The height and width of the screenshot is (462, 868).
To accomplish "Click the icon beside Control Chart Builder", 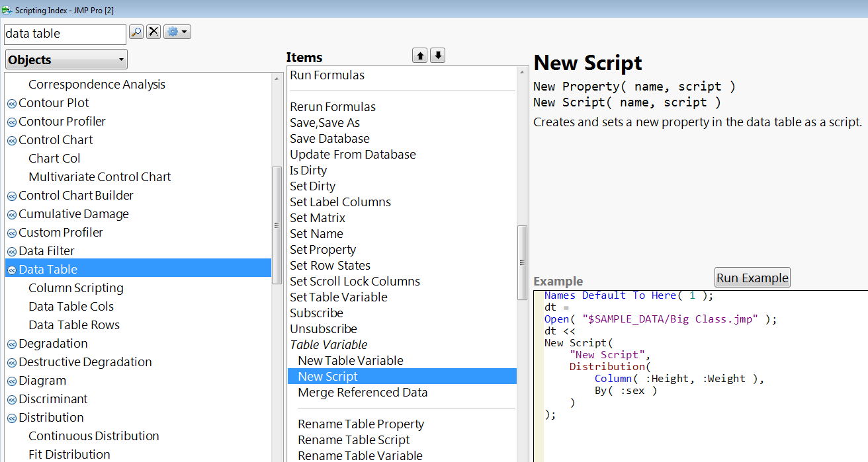I will [12, 196].
